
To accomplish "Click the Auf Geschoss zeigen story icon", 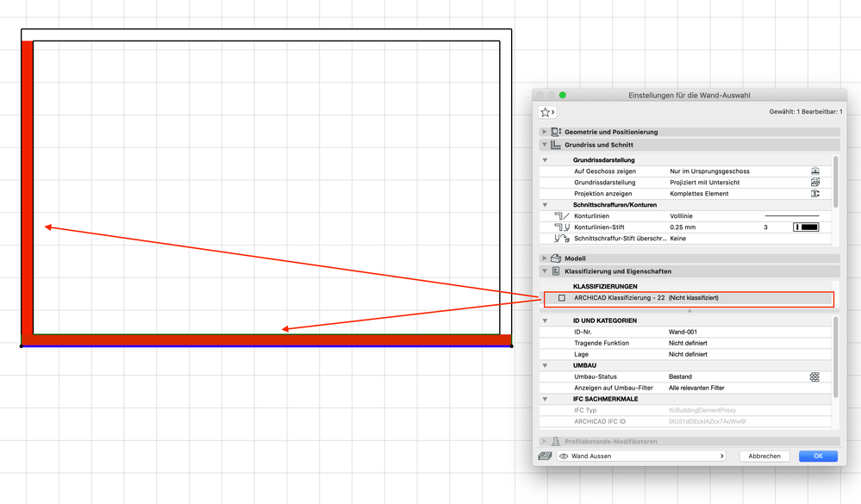I will pyautogui.click(x=814, y=171).
